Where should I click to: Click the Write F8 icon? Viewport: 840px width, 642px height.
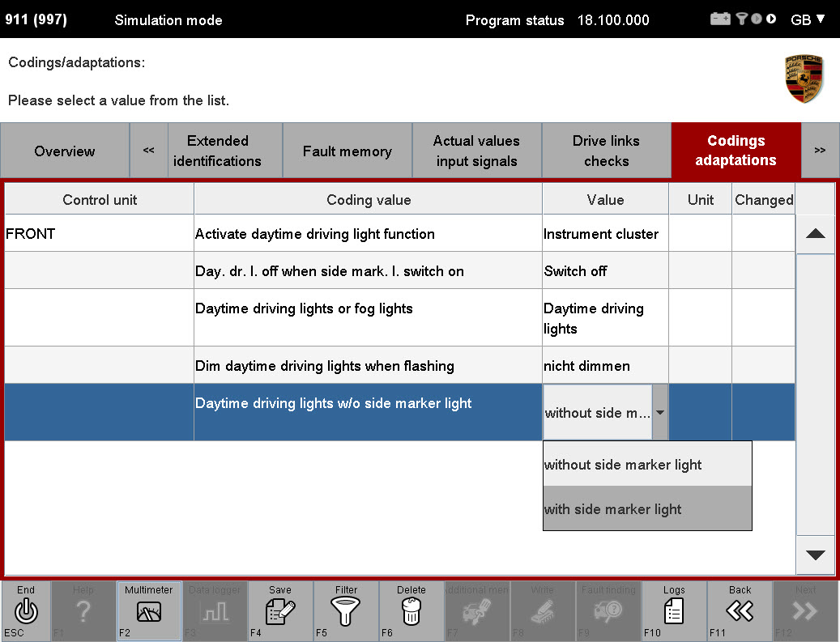543,611
